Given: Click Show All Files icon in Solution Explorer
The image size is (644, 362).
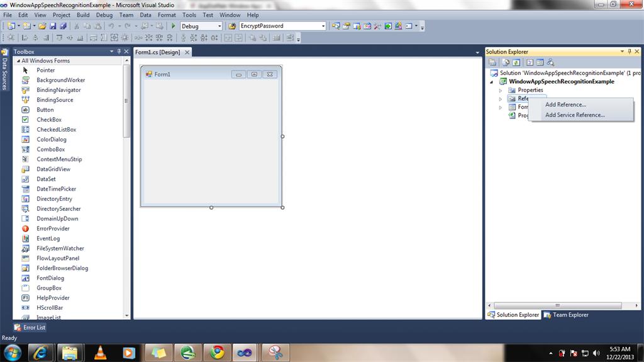Looking at the screenshot, I should (506, 62).
